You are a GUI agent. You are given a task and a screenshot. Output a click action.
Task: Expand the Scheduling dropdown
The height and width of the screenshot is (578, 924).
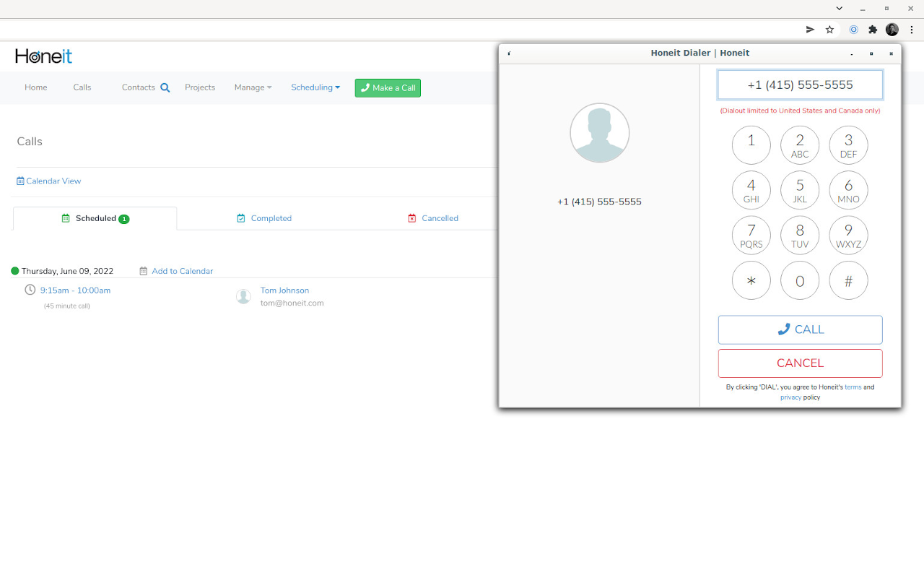315,87
